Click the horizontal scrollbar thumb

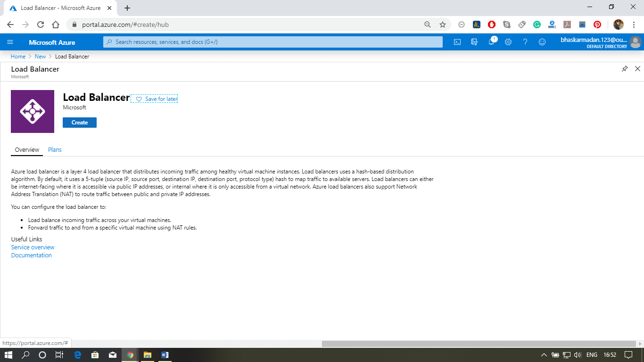(x=479, y=344)
